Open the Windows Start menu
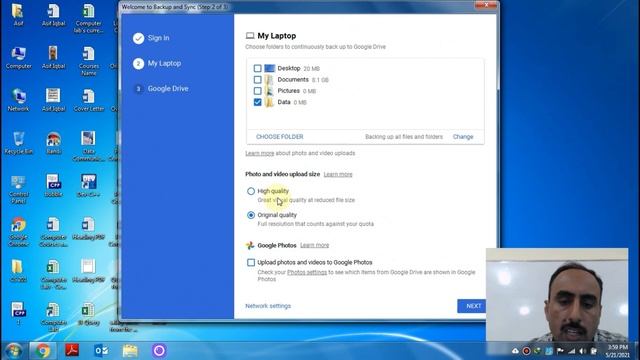The height and width of the screenshot is (360, 640). click(13, 351)
